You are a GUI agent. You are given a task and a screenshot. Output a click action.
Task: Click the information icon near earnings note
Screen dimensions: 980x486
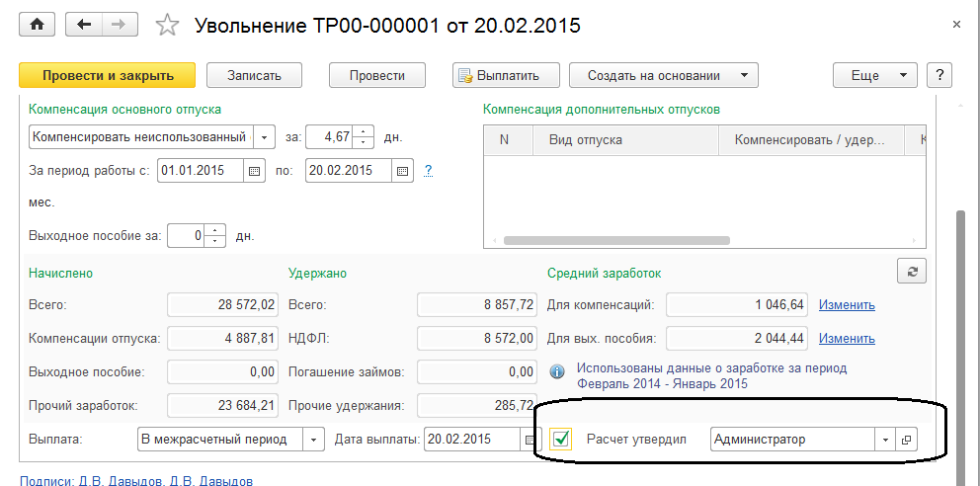(x=557, y=370)
